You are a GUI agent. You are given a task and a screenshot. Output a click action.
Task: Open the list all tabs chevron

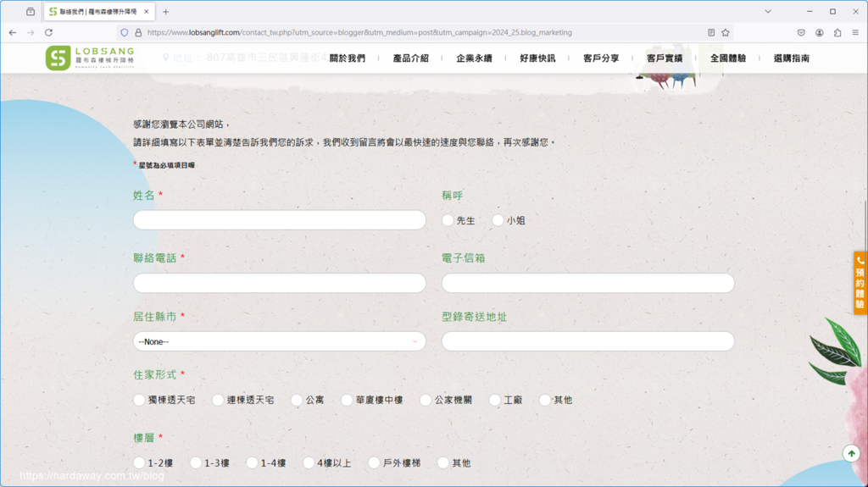tap(768, 12)
